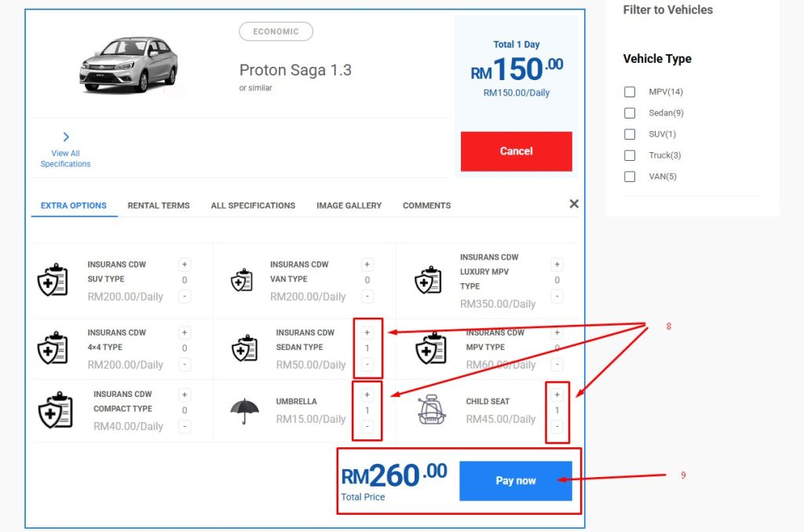
Task: Close the extra options panel
Action: (574, 204)
